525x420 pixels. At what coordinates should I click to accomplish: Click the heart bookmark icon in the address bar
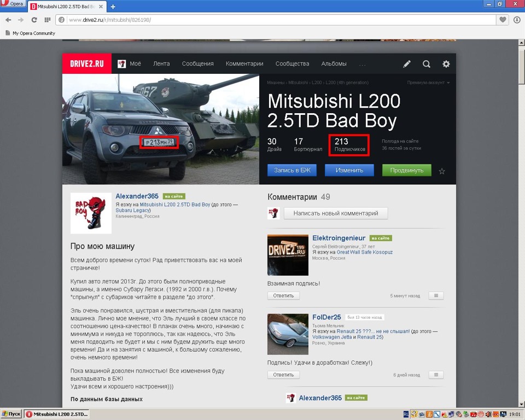[x=503, y=20]
